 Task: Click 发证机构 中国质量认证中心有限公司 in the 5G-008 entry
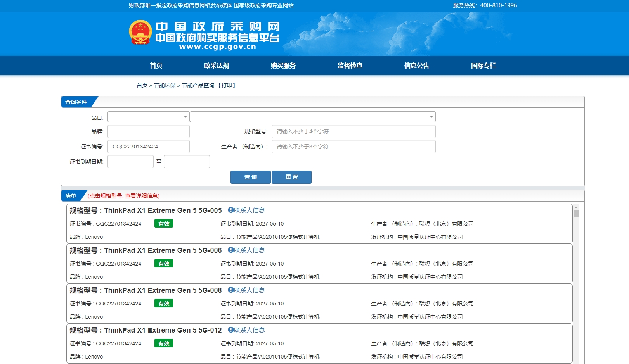(417, 317)
